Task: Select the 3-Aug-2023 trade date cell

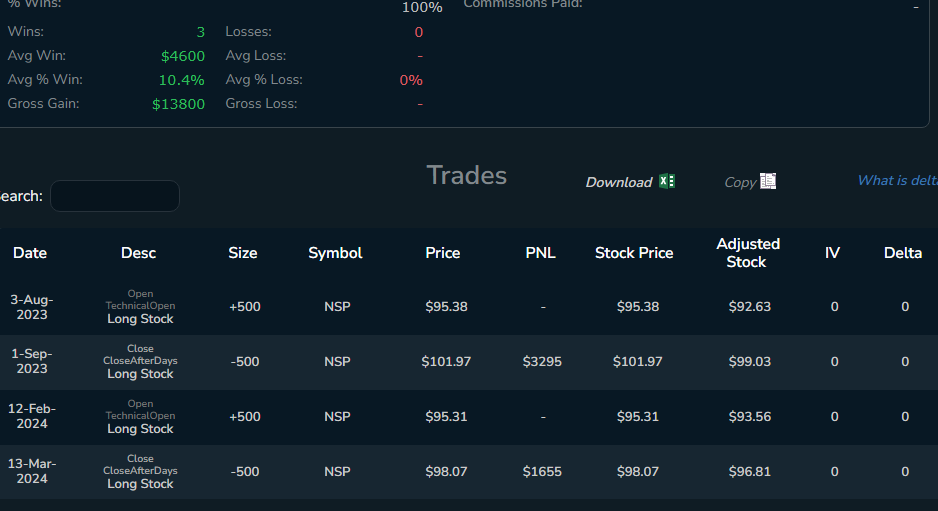Action: [x=32, y=307]
